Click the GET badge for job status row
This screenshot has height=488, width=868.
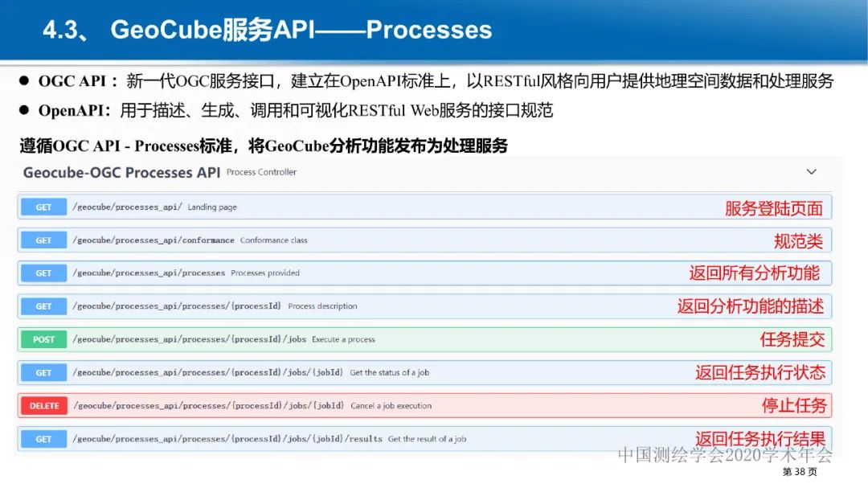[x=43, y=373]
